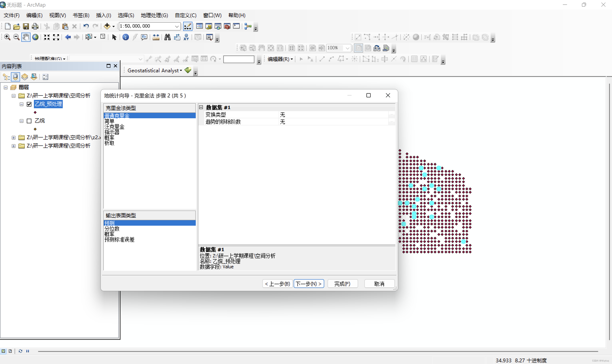Toggle visibility of 乙烷_预处理 layer
Screen dimensions: 612x364
pos(29,104)
